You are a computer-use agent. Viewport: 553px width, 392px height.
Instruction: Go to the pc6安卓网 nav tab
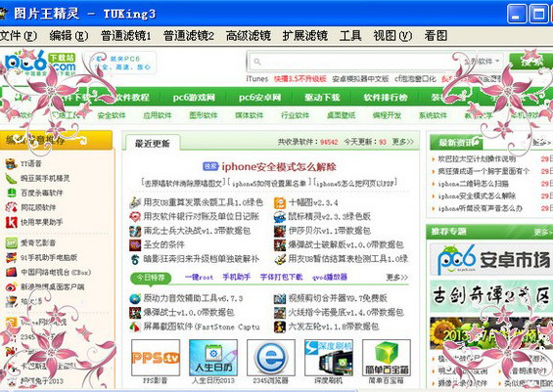(x=259, y=97)
